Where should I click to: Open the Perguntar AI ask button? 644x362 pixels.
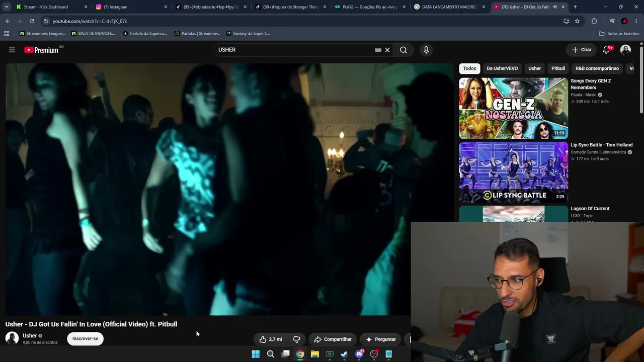pos(380,339)
